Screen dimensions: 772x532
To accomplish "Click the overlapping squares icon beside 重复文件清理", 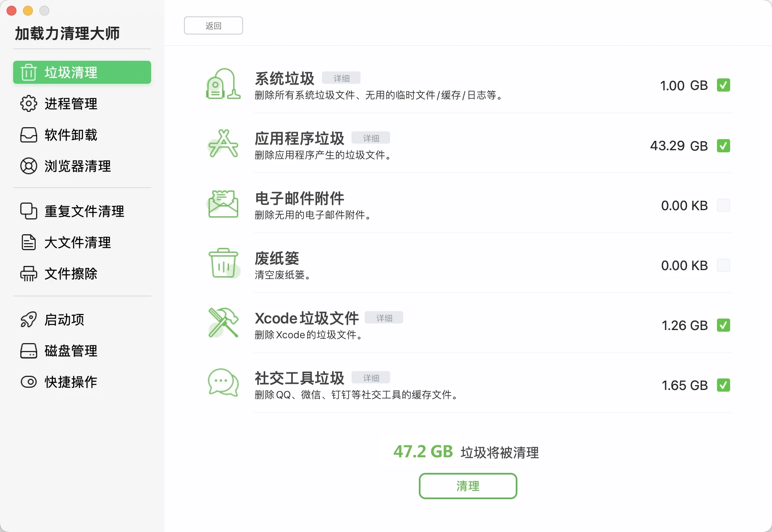I will click(x=28, y=211).
